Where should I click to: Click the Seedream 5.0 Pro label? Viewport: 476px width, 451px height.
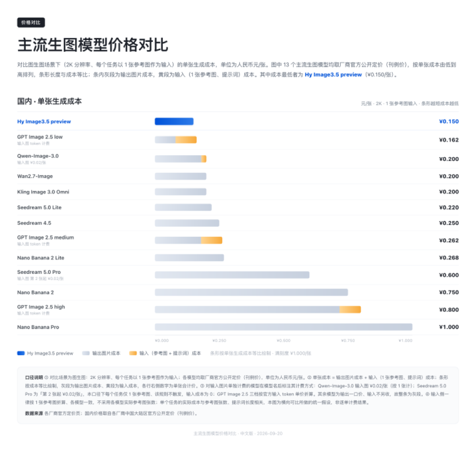[x=39, y=272]
